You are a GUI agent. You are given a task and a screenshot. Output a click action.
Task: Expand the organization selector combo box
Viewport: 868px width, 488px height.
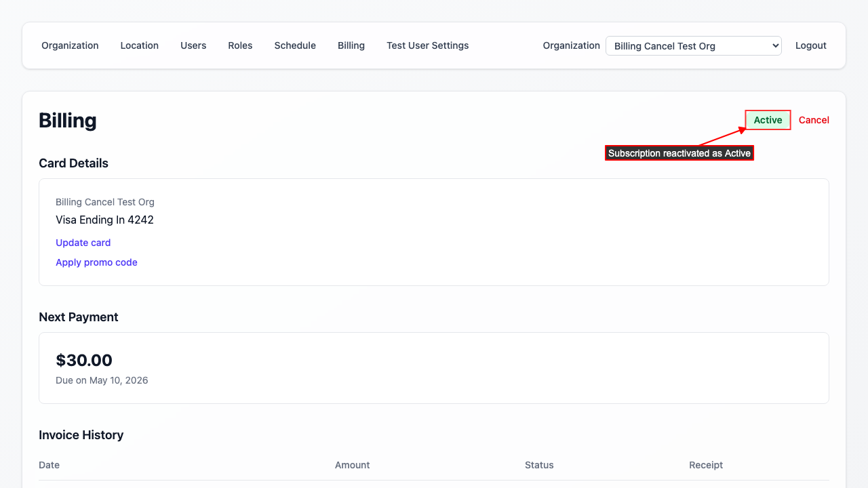pyautogui.click(x=693, y=45)
